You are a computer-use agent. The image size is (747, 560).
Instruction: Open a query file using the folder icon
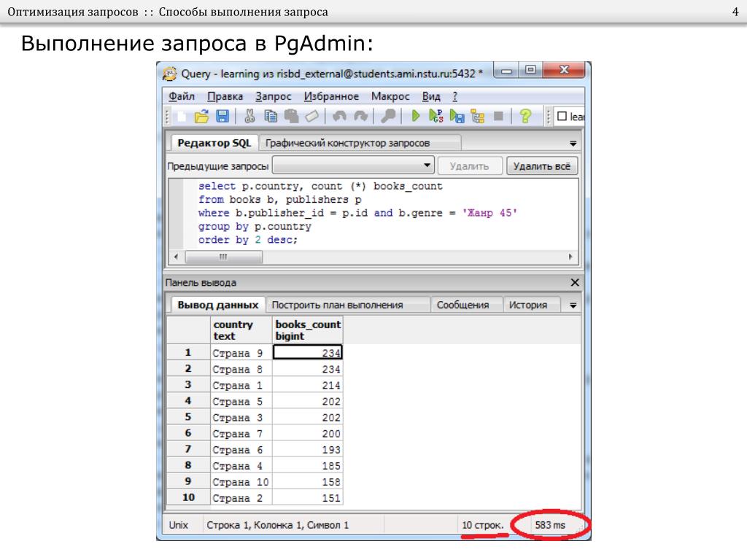(201, 116)
